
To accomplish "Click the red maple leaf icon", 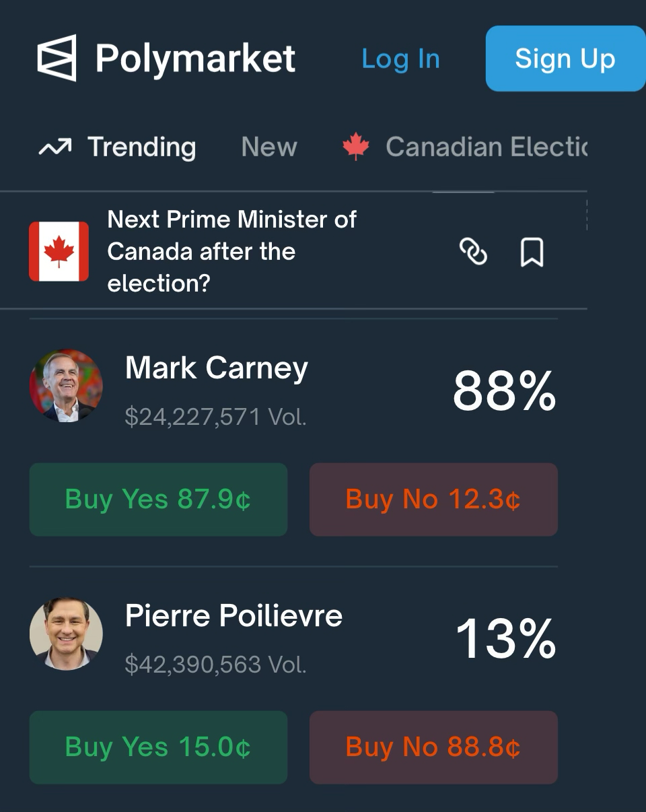I will [x=356, y=147].
